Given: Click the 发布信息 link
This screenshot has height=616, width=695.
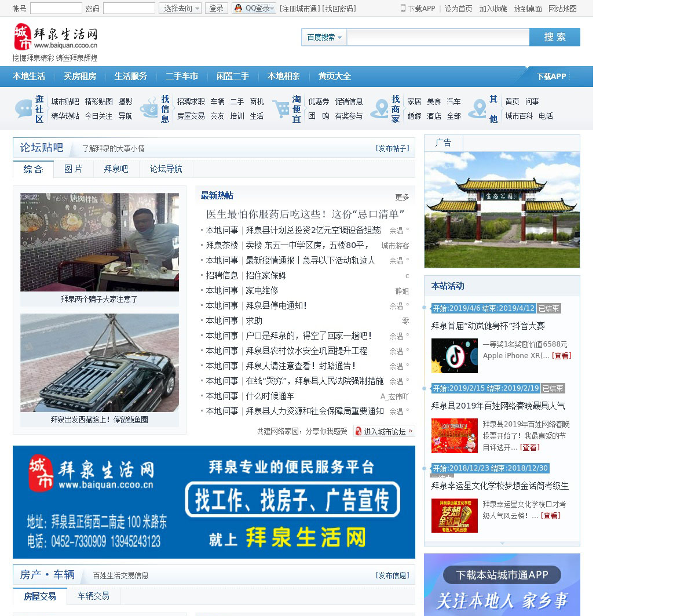Looking at the screenshot, I should click(393, 575).
